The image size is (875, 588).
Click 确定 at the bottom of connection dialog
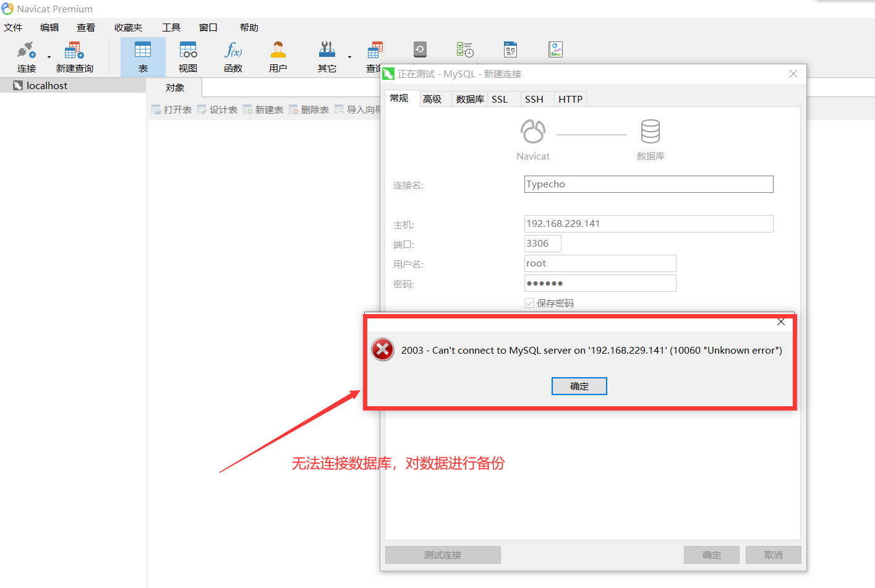pos(712,555)
